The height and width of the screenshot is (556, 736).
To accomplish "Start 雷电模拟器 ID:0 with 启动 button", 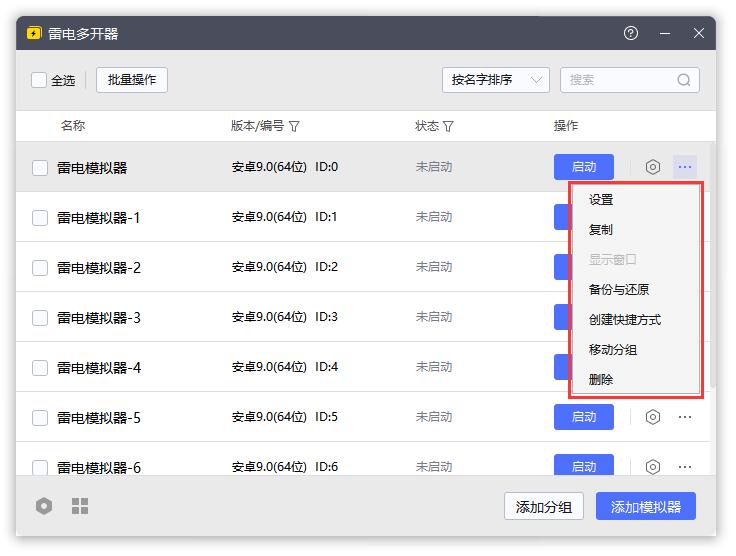I will (x=584, y=167).
